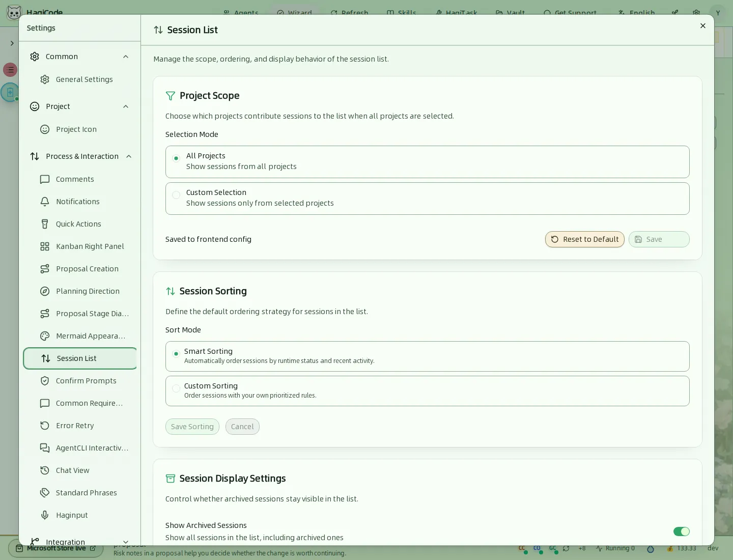Click the Comments speech bubble icon

click(x=45, y=179)
